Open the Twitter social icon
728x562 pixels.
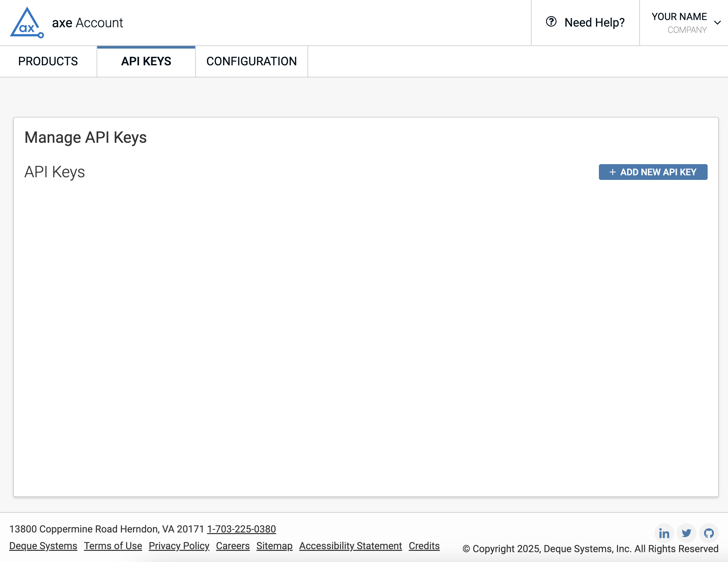point(686,533)
